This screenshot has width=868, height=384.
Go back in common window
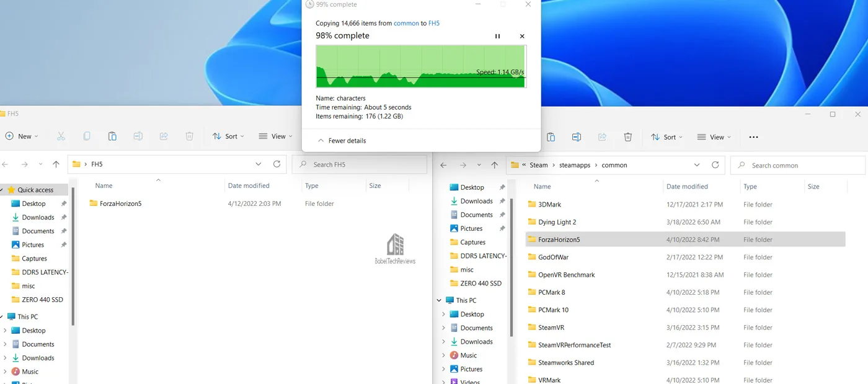[x=443, y=165]
